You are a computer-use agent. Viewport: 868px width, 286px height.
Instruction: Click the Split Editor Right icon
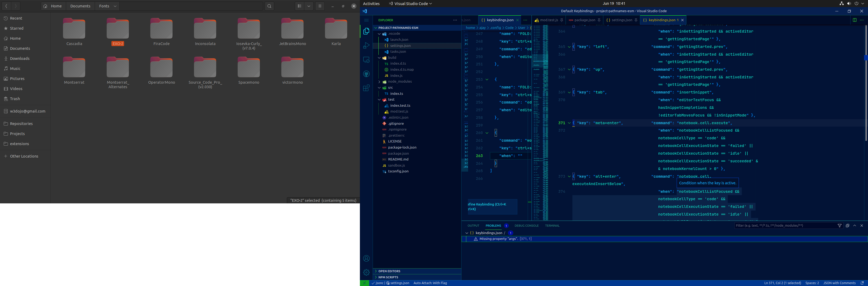(x=854, y=20)
